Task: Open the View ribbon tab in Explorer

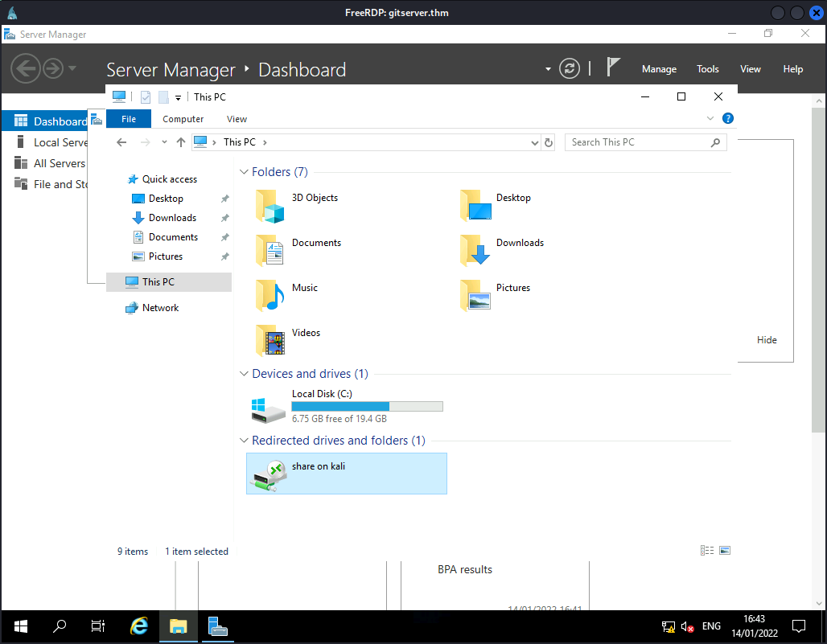Action: (237, 119)
